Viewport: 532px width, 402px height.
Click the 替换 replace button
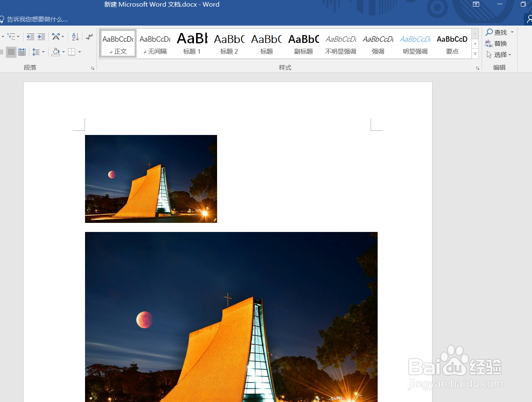[x=496, y=43]
